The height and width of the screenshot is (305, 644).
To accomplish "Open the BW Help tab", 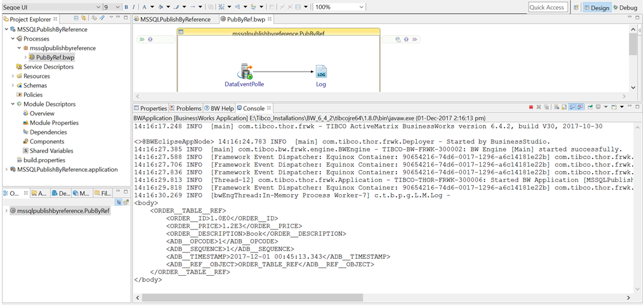I will pyautogui.click(x=220, y=108).
